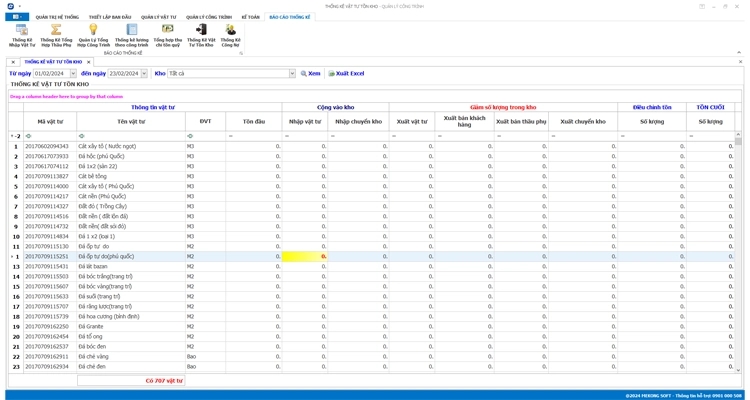Open the Từ ngày date picker dropdown
The height and width of the screenshot is (400, 750).
coord(73,74)
